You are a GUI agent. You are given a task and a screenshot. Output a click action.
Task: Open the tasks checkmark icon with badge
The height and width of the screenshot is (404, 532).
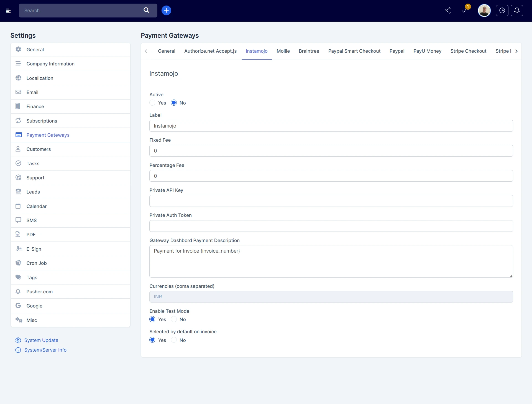point(464,11)
